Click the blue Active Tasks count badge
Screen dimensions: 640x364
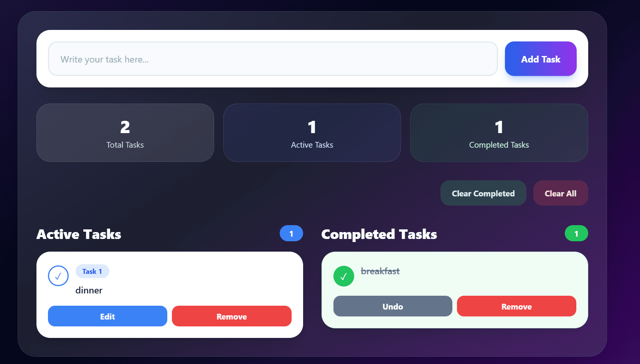[x=291, y=234]
